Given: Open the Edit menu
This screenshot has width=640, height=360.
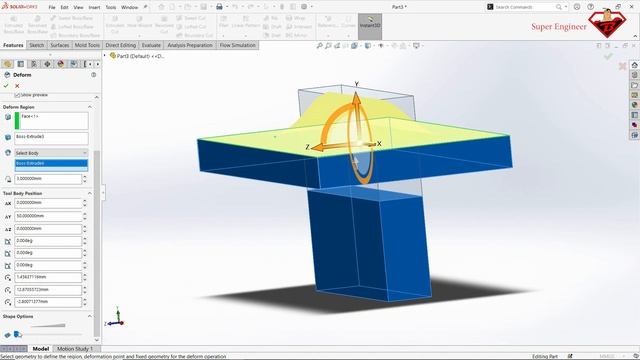Looking at the screenshot, I should coord(64,7).
